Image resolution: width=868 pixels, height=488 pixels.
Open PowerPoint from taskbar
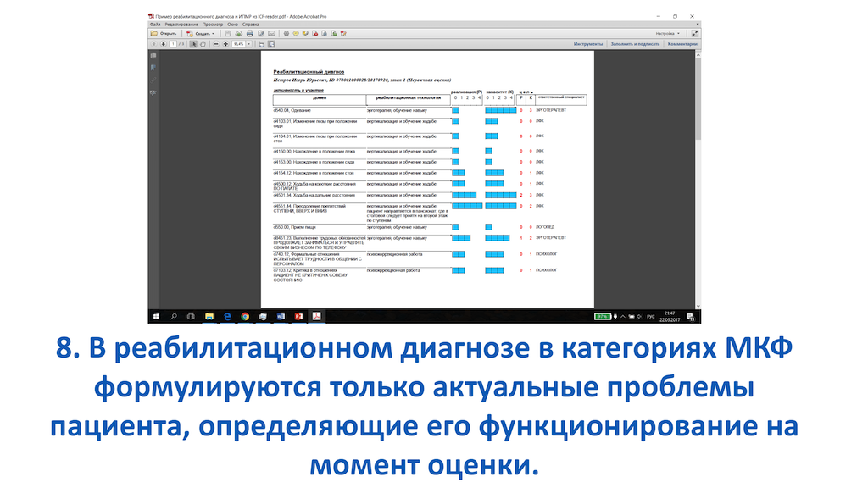(x=298, y=317)
